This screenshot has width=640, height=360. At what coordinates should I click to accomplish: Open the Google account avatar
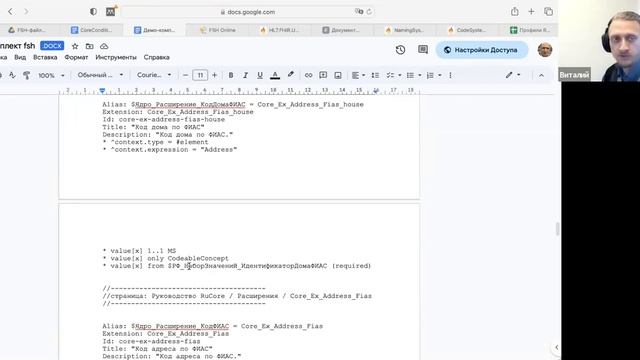click(x=545, y=50)
